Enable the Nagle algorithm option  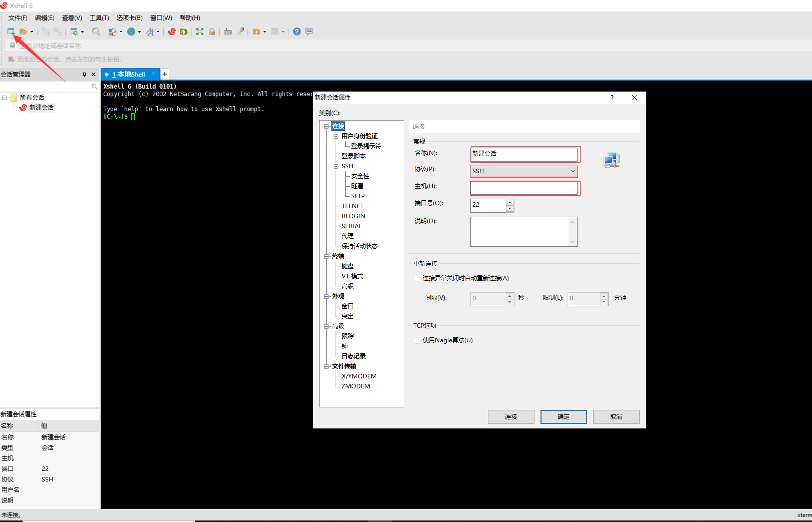pyautogui.click(x=418, y=340)
